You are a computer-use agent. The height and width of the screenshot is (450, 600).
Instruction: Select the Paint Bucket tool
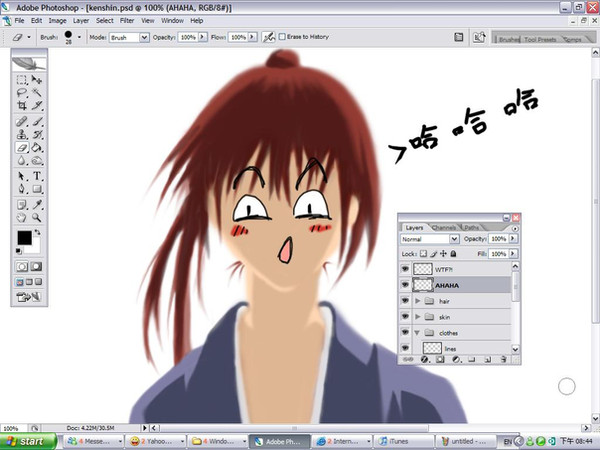pos(37,147)
